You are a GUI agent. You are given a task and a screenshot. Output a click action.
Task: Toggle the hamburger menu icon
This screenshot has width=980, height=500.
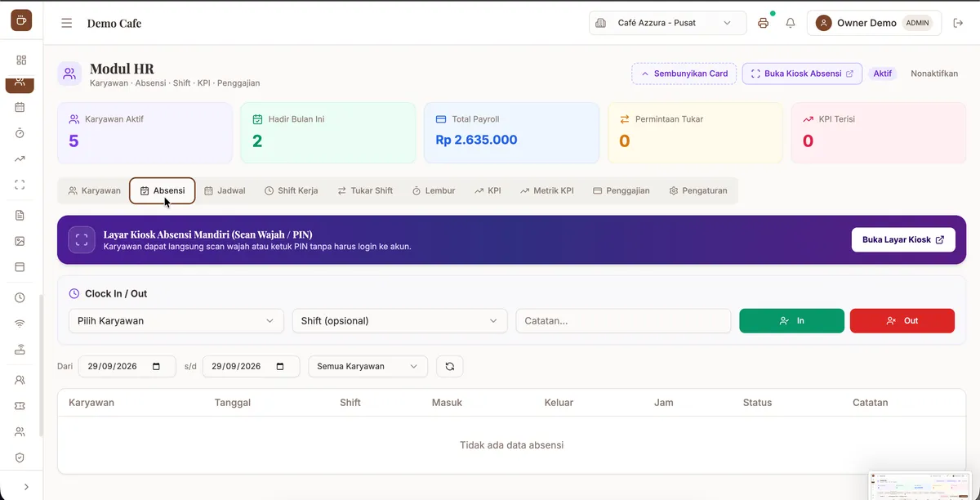(67, 23)
